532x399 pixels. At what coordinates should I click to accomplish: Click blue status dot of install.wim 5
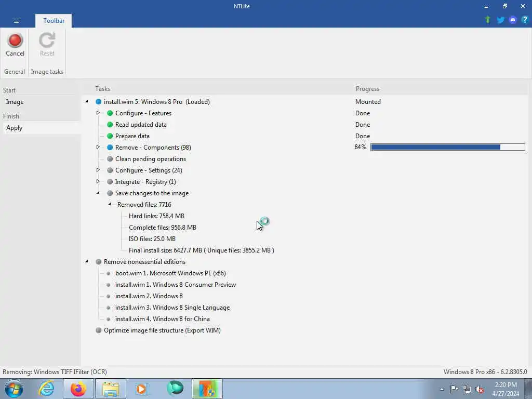[98, 101]
